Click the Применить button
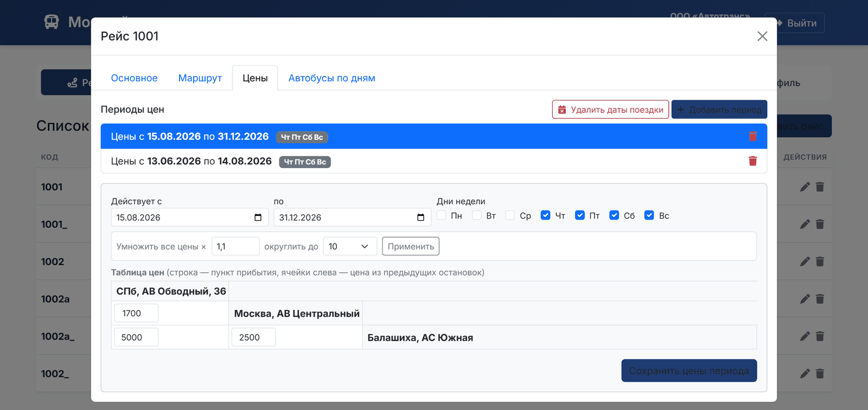 coord(411,246)
